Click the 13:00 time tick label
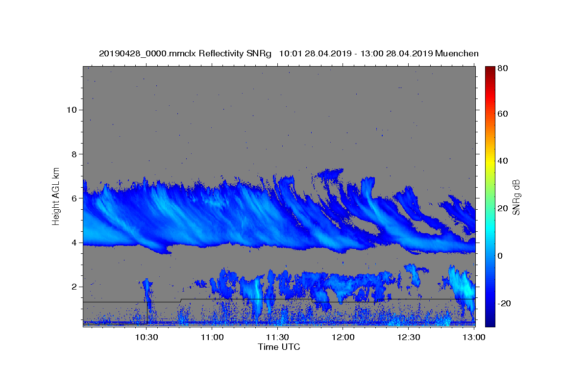The height and width of the screenshot is (392, 588). pos(474,337)
